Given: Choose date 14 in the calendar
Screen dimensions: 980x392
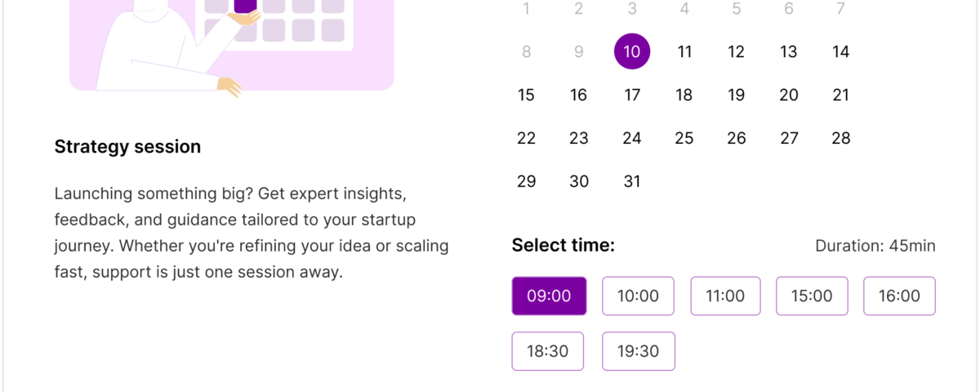Looking at the screenshot, I should pos(840,52).
